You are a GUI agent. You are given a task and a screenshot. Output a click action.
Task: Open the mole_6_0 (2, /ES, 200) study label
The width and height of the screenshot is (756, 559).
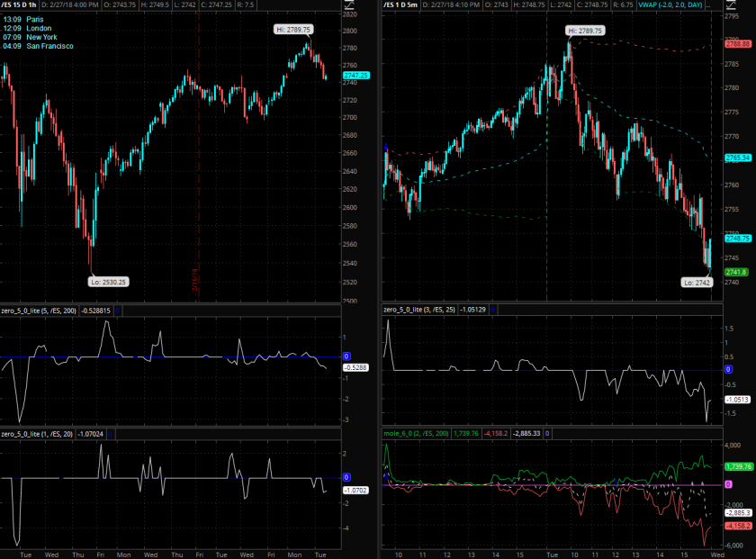pos(417,434)
